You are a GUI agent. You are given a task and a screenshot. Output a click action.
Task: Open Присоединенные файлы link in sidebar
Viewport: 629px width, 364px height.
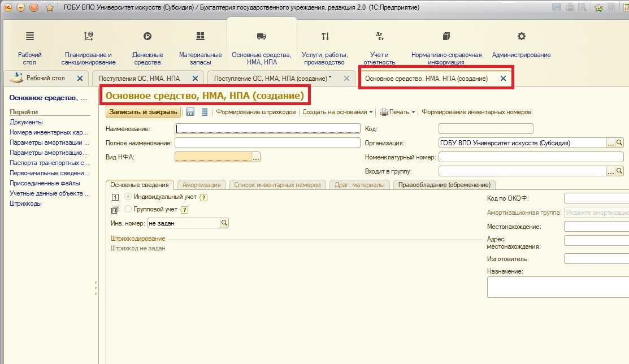[x=45, y=183]
